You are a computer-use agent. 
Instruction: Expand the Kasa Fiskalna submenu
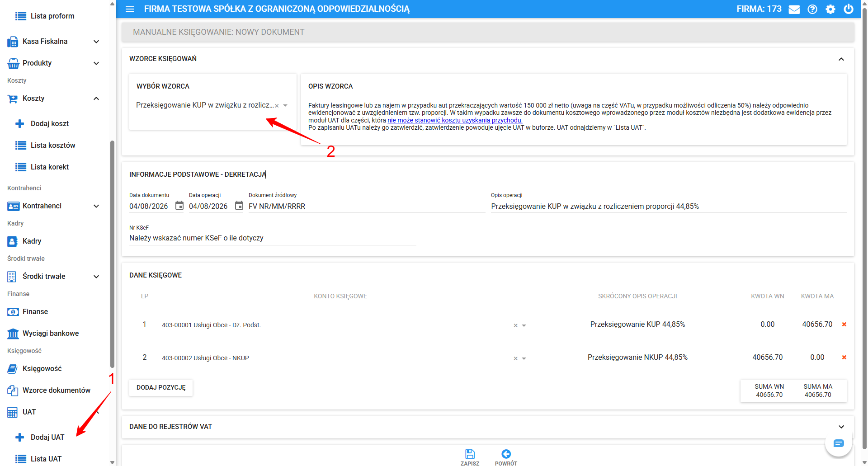point(96,42)
